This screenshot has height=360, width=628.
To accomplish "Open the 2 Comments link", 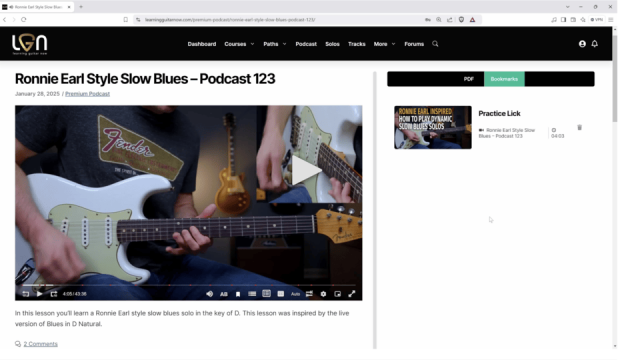I will [40, 344].
